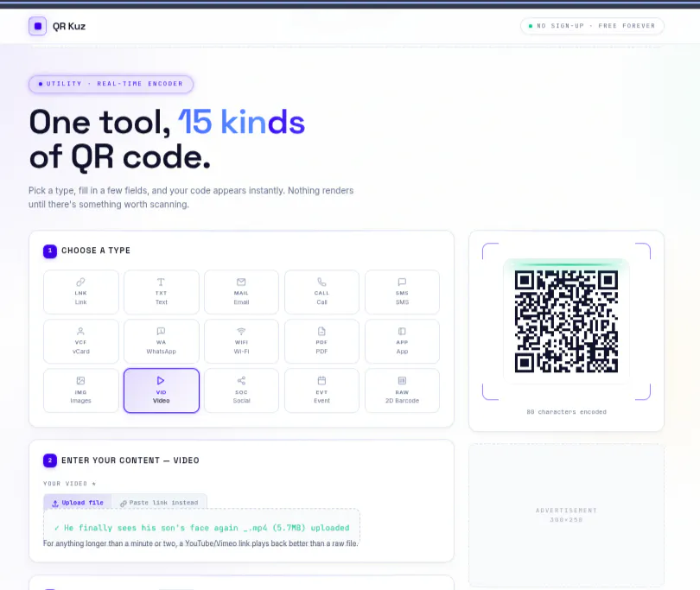Switch to Paste link instead tab
700x590 pixels.
159,503
